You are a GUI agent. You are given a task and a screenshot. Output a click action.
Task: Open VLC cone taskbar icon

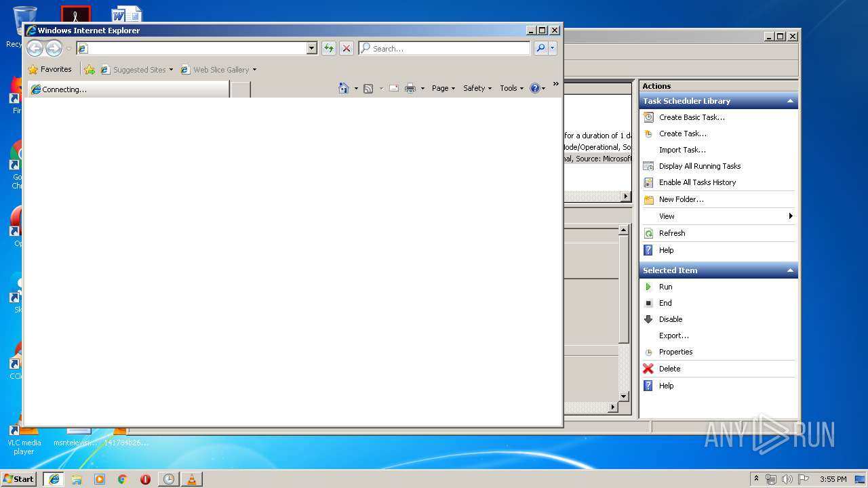tap(191, 479)
